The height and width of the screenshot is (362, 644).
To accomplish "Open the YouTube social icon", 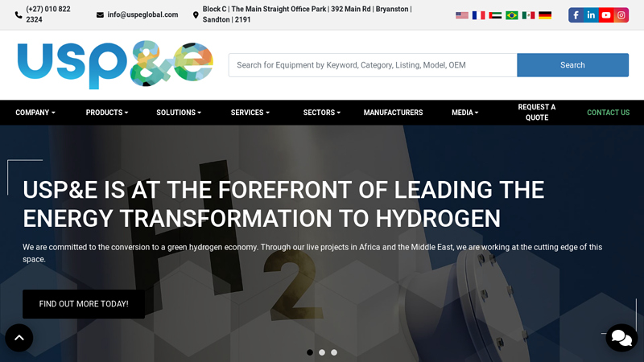I will 606,15.
